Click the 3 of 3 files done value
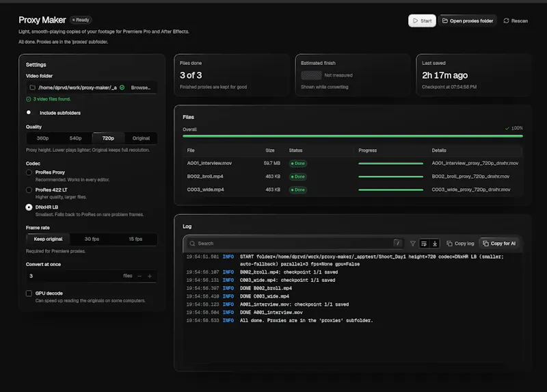The height and width of the screenshot is (392, 547). pyautogui.click(x=191, y=75)
